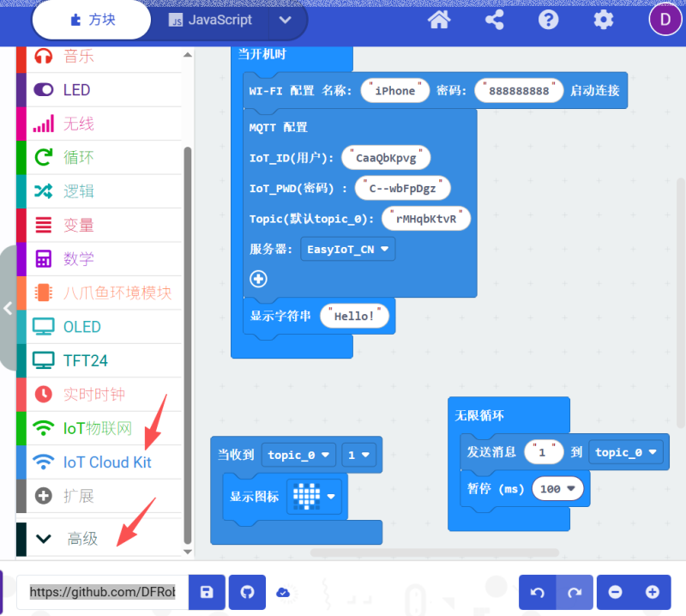686x616 pixels.
Task: Switch to the 方块 blocks editor
Action: [92, 20]
